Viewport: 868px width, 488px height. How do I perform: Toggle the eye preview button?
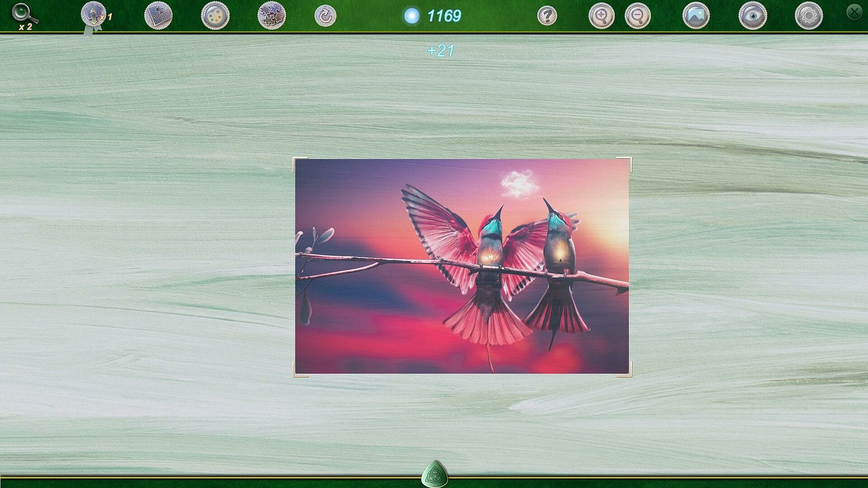click(x=752, y=16)
